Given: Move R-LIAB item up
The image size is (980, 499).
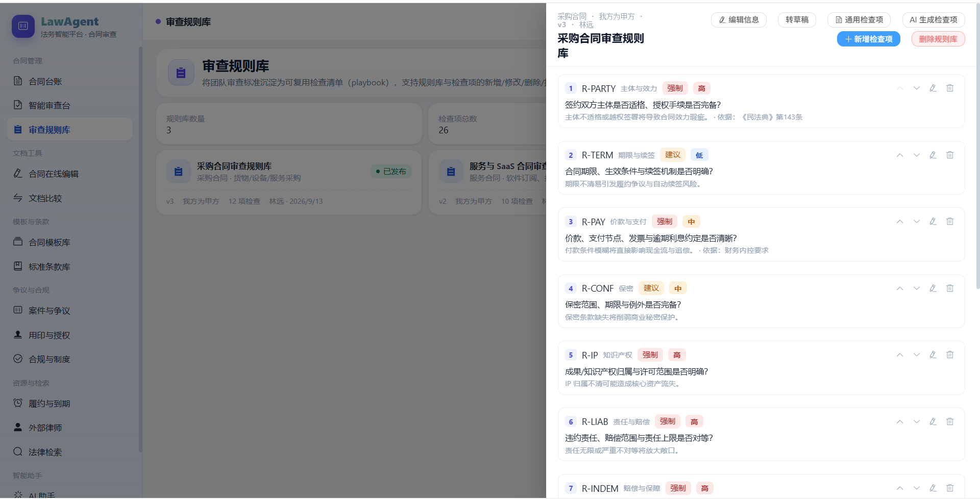Looking at the screenshot, I should pos(900,422).
